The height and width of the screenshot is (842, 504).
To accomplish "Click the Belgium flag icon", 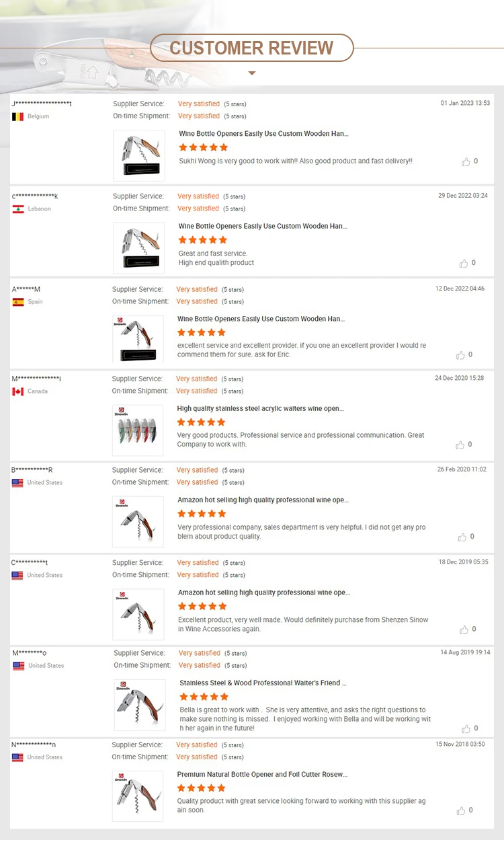I will point(18,116).
